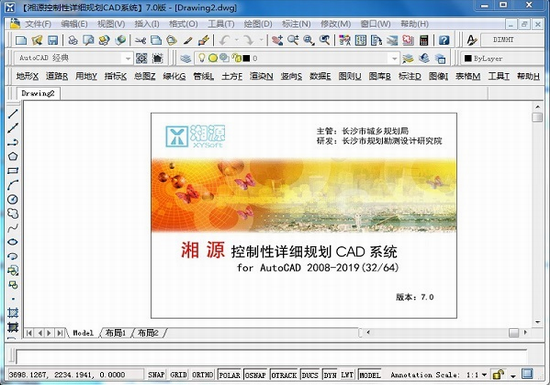Select the Line tool in draw toolbar
Viewport: 550px width, 385px height.
(13, 114)
